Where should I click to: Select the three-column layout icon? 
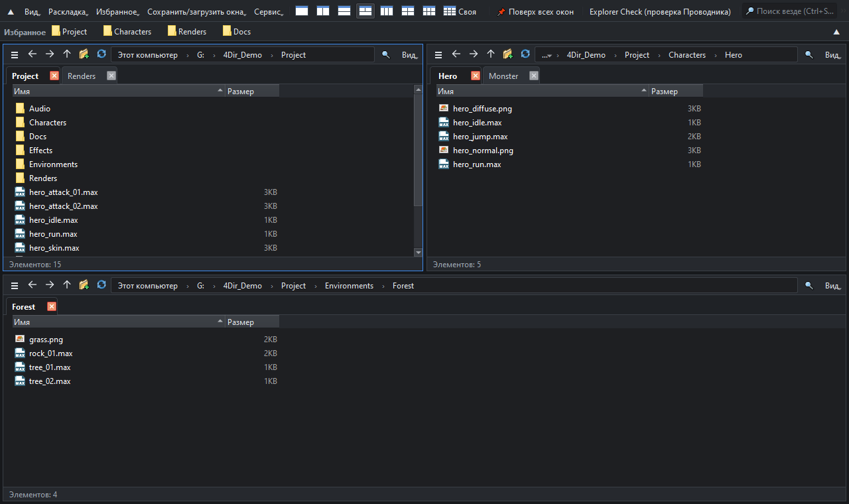[x=387, y=11]
